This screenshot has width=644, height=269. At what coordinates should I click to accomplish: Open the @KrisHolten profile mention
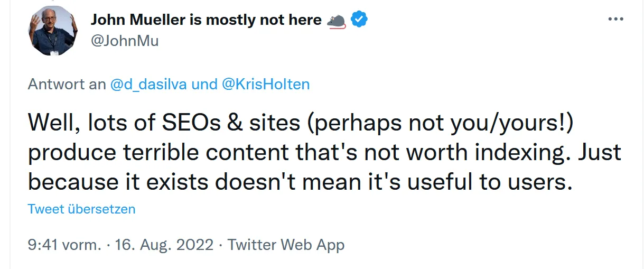pos(267,84)
